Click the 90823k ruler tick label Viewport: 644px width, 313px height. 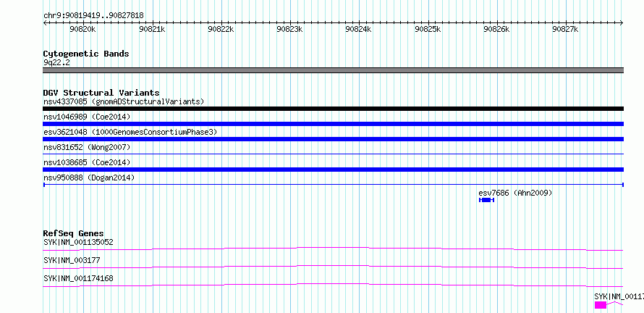[290, 29]
